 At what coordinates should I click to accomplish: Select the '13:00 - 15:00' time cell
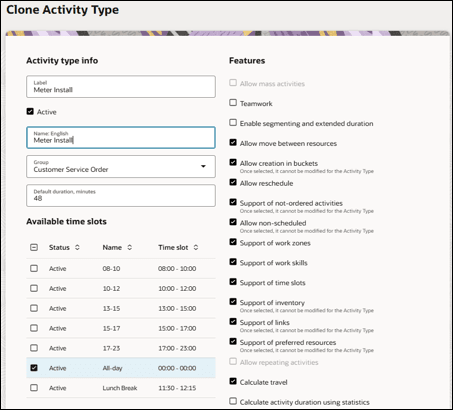click(177, 308)
